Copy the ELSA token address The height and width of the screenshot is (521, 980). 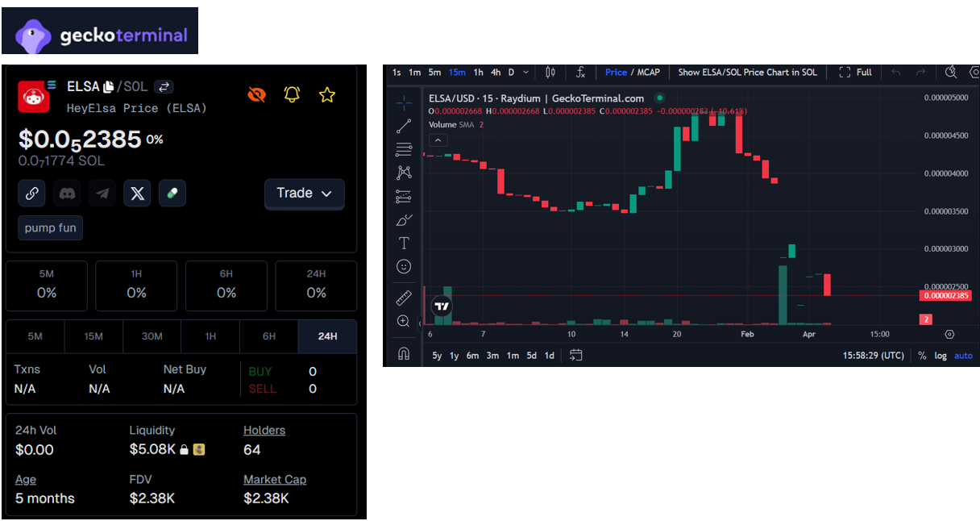tap(108, 86)
